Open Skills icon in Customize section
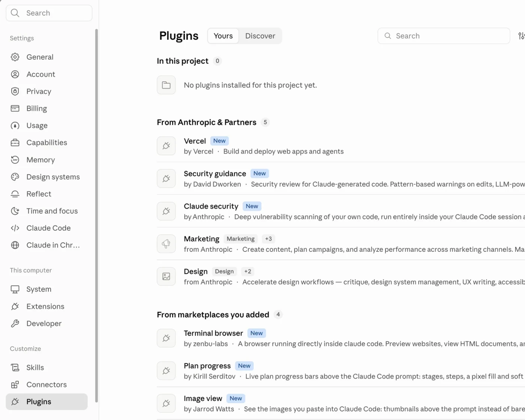 [15, 368]
